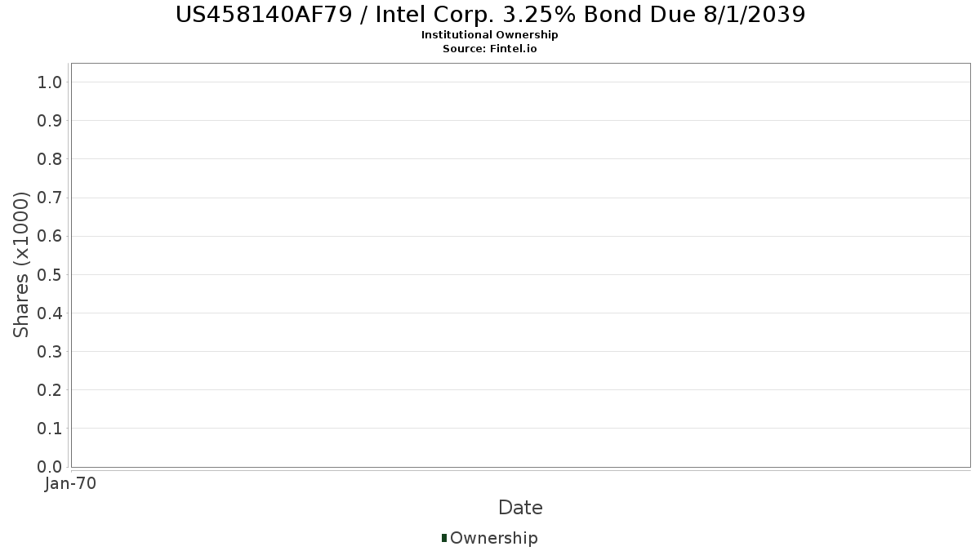Viewport: 980px width, 551px height.
Task: Click the 0.9 y-axis tick label
Action: click(x=50, y=121)
